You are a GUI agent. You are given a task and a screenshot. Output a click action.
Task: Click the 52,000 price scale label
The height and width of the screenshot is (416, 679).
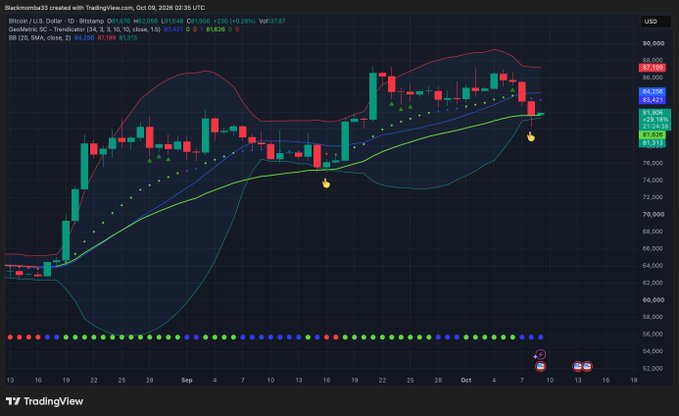coord(653,368)
